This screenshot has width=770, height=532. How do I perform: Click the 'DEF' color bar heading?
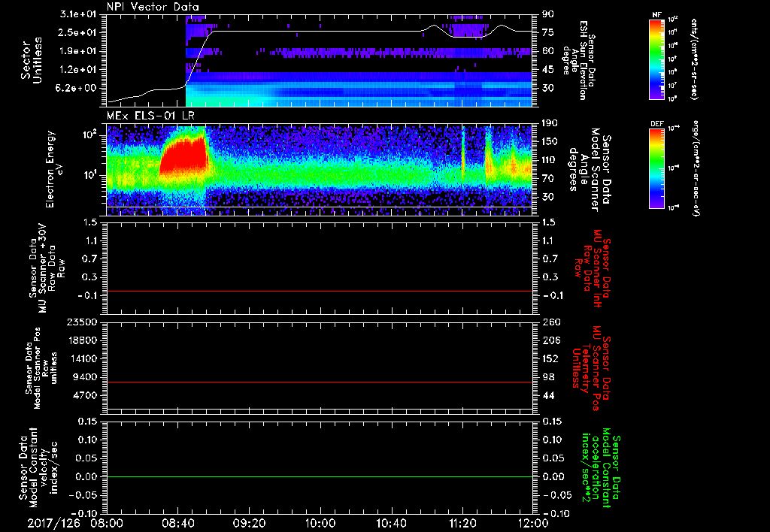656,124
